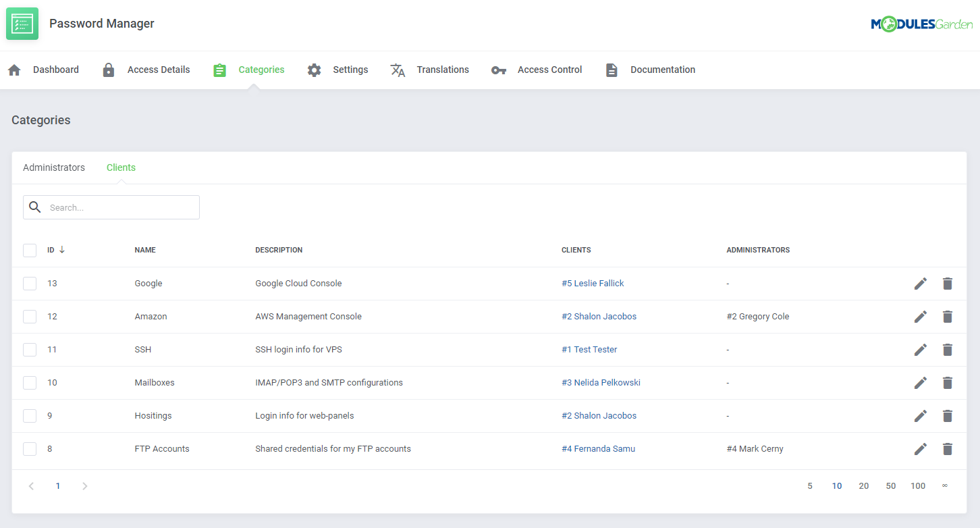Show 100 entries per page
This screenshot has width=980, height=528.
coord(918,486)
